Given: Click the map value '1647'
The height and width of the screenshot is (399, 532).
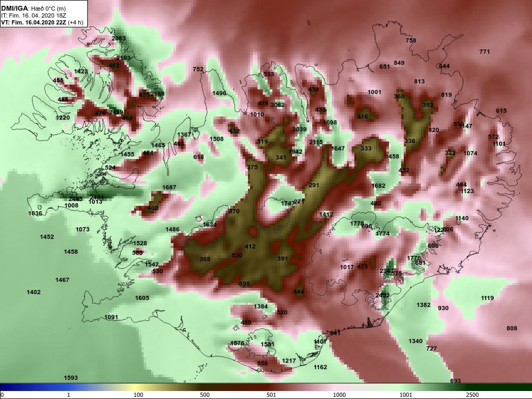Looking at the screenshot, I should tap(338, 148).
